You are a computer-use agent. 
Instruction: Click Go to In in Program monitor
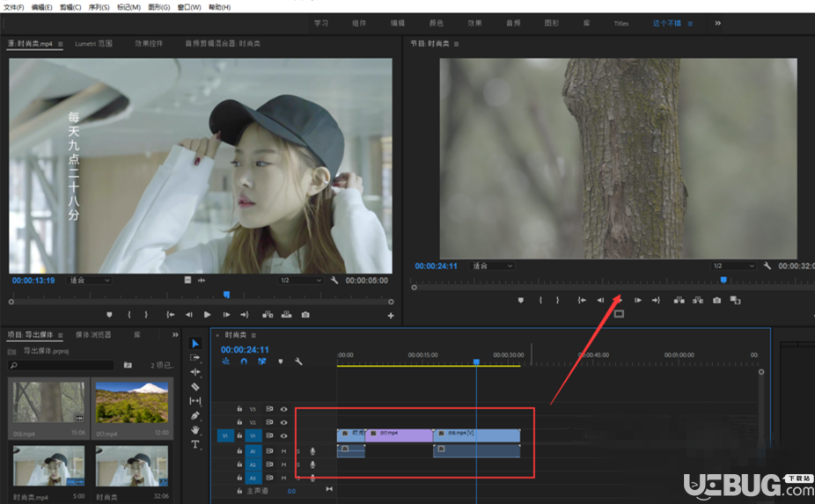pyautogui.click(x=582, y=300)
